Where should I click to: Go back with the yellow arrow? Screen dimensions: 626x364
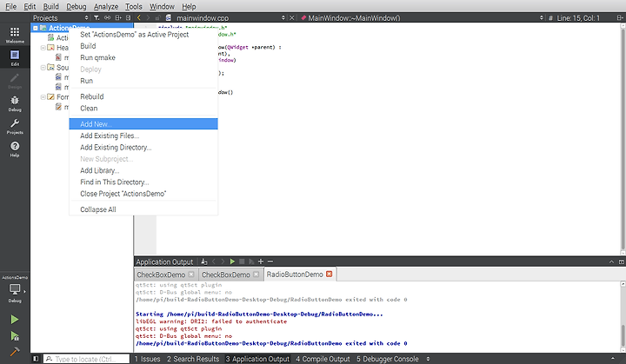[x=139, y=17]
